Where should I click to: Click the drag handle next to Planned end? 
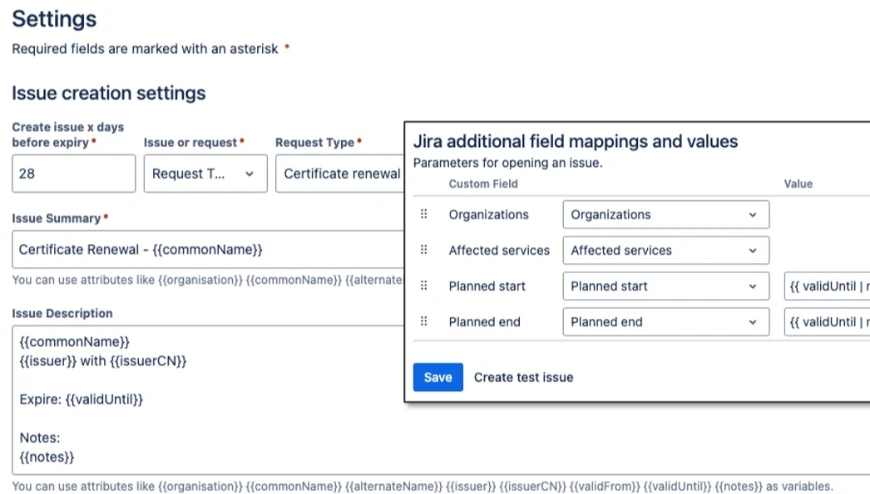tap(424, 322)
